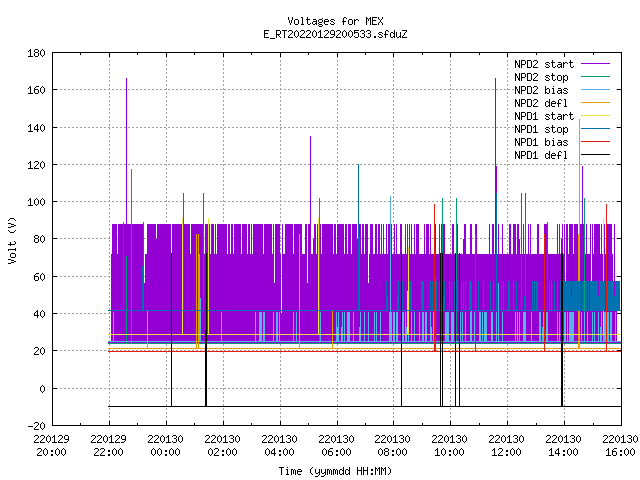Click the NPD2 start legend label
This screenshot has height=480, width=640.
[544, 64]
